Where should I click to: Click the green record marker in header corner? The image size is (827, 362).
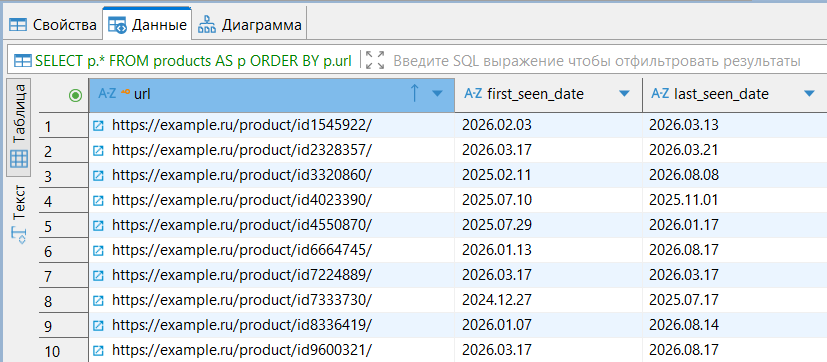click(75, 95)
